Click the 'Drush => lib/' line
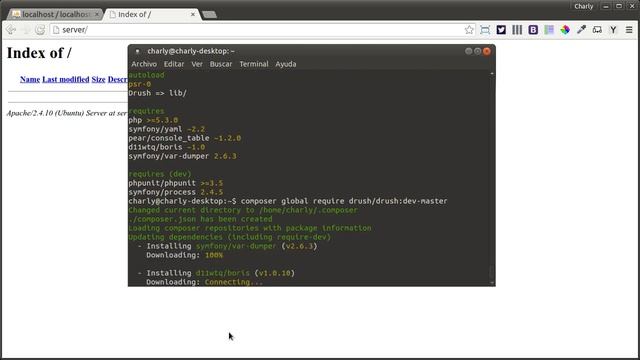 point(158,93)
